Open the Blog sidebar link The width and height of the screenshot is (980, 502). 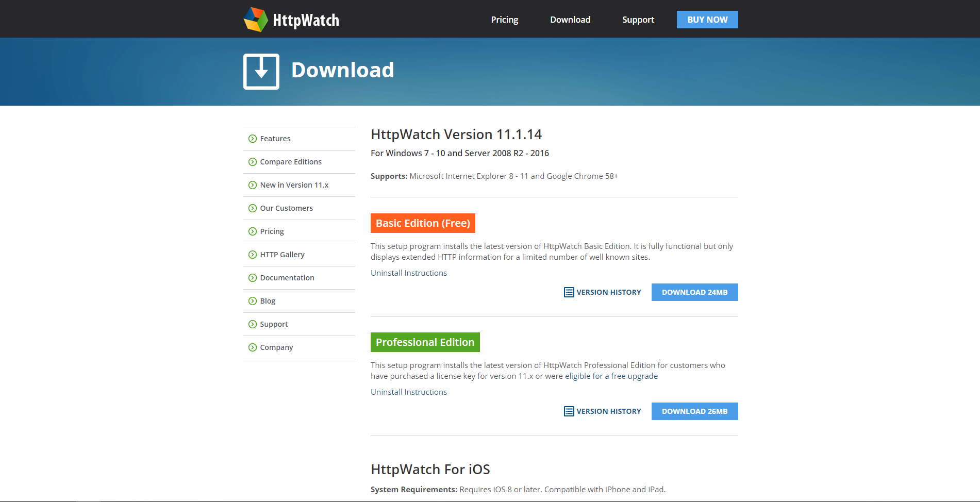(268, 301)
